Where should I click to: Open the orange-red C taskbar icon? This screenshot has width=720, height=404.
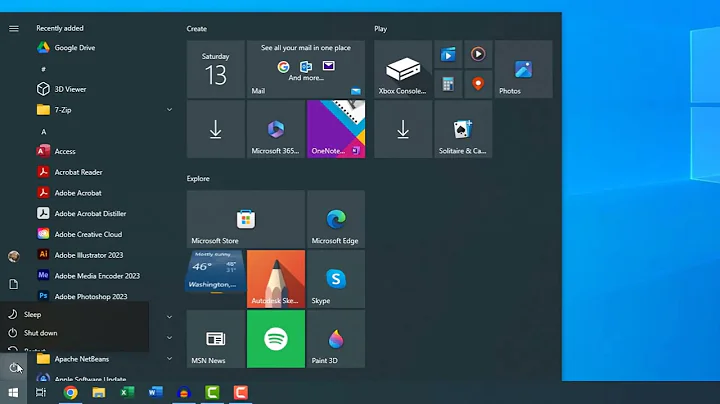[x=241, y=393]
